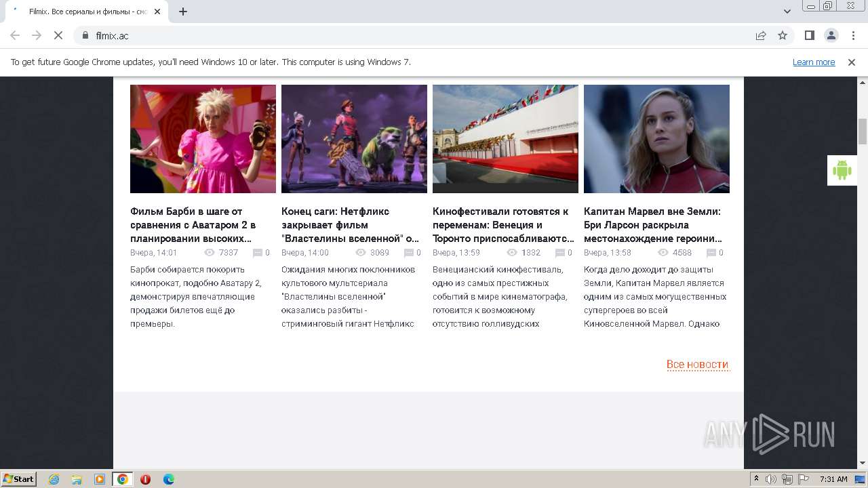868x488 pixels.
Task: Open the Opera taskbar icon
Action: pos(145,479)
